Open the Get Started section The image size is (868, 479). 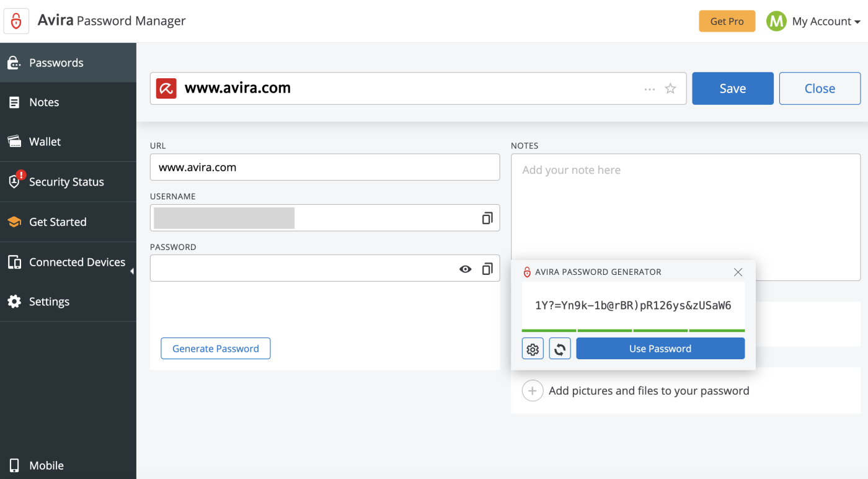click(x=58, y=222)
